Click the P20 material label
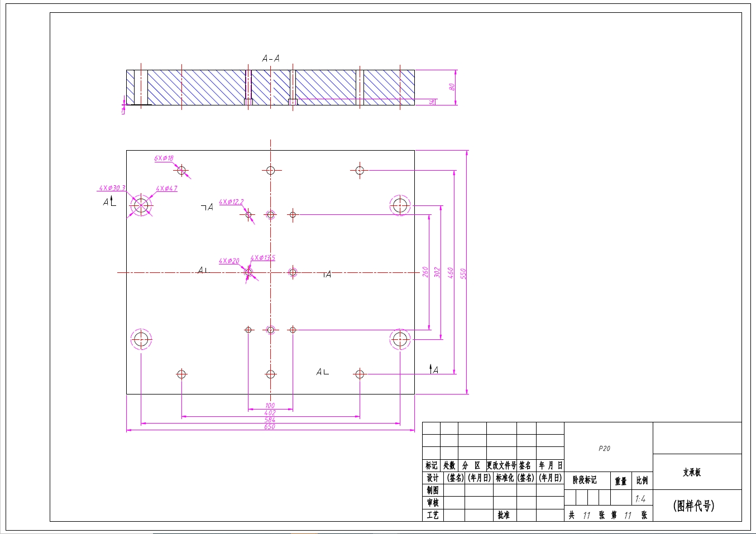This screenshot has width=756, height=534. [604, 449]
